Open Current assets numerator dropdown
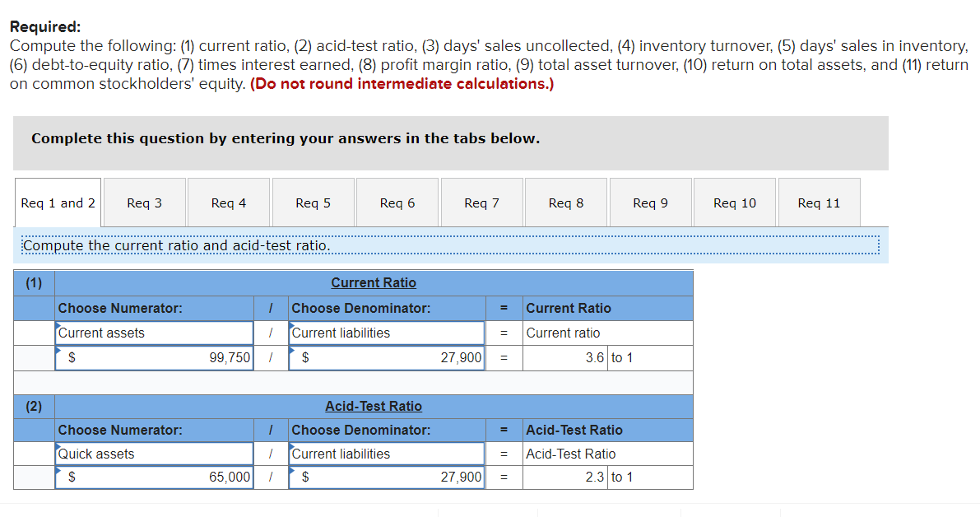The height and width of the screenshot is (517, 980). pyautogui.click(x=155, y=333)
